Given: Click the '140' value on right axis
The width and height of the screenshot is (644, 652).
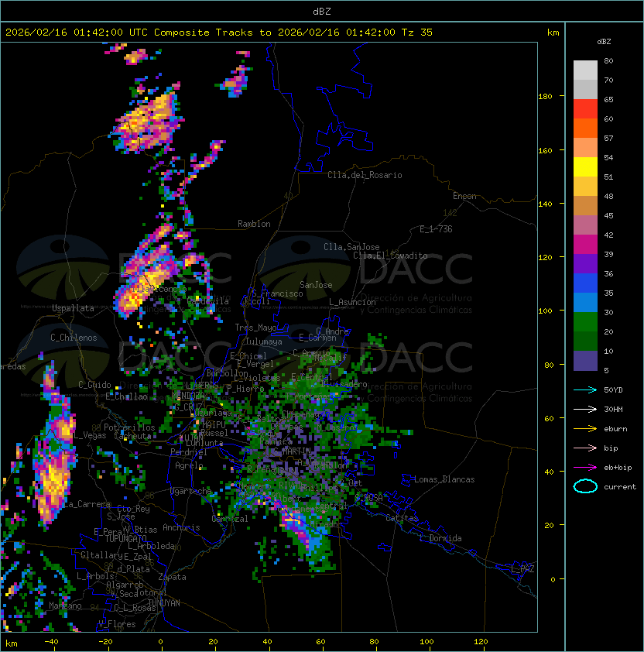Looking at the screenshot, I should 545,204.
